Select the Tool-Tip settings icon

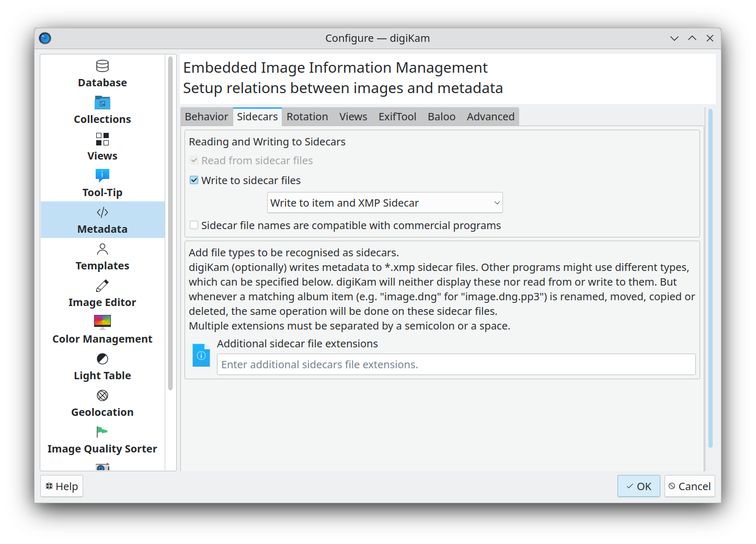tap(102, 176)
